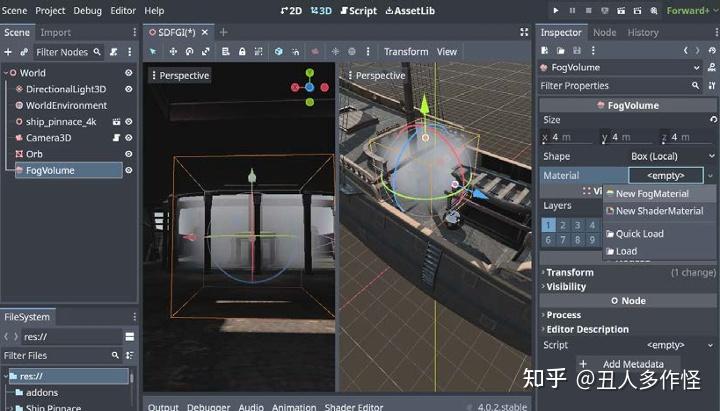Attach a script using scroll icon
720x411 pixels.
pos(113,52)
